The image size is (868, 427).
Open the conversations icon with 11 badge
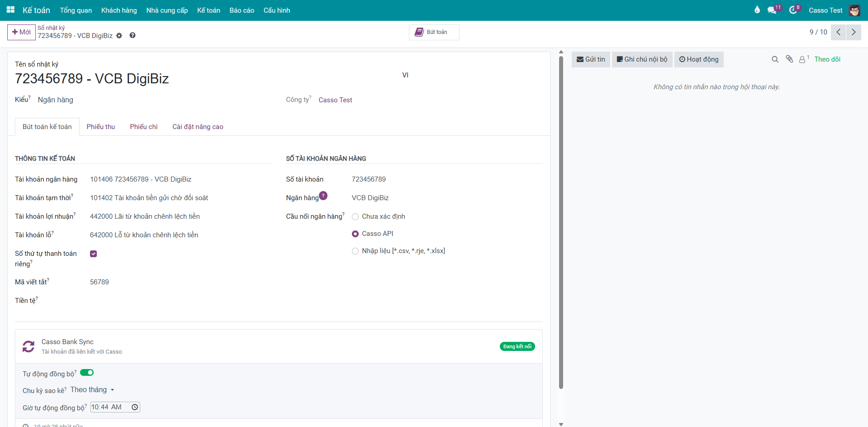pos(773,10)
